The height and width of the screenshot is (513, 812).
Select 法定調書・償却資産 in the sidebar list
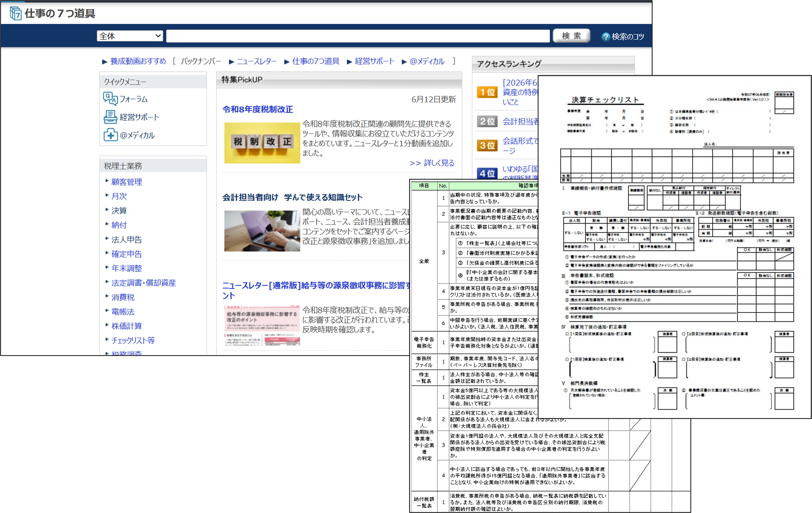pyautogui.click(x=144, y=283)
